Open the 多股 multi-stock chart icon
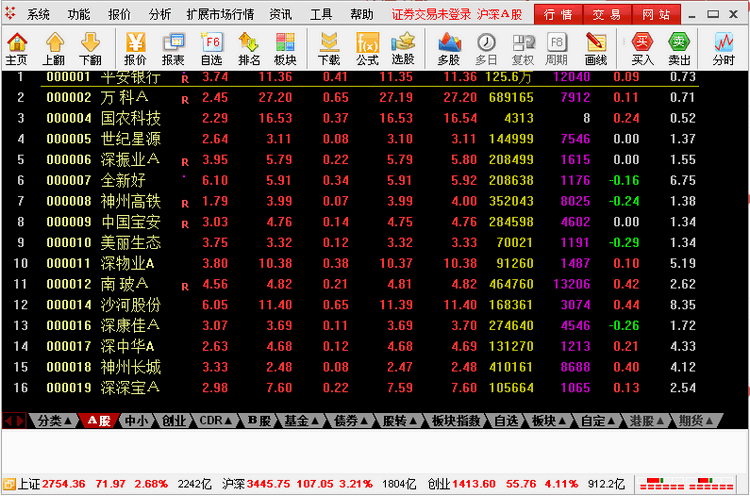The image size is (750, 496). tap(449, 48)
